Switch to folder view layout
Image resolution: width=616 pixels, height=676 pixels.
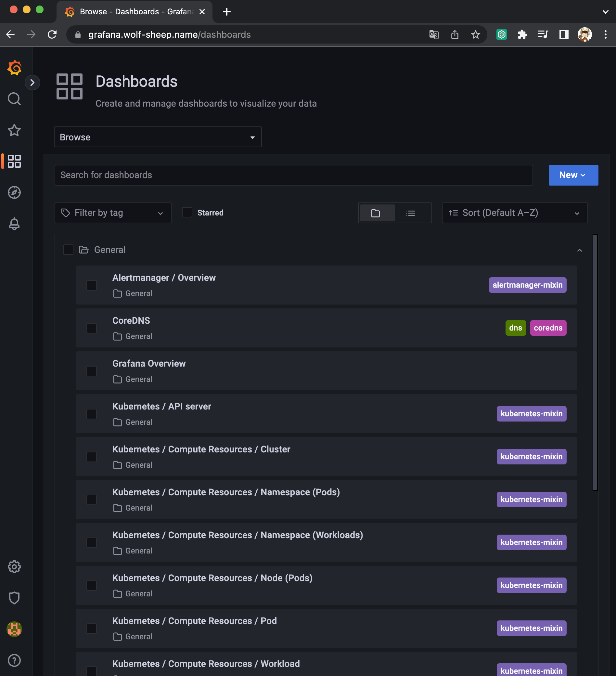[377, 213]
